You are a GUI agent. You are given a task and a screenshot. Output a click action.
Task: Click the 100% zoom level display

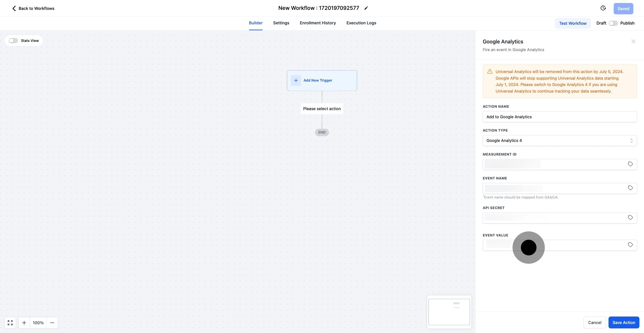coord(38,323)
